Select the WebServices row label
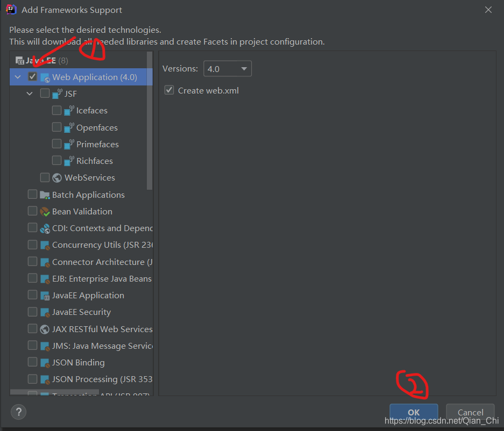 click(90, 177)
